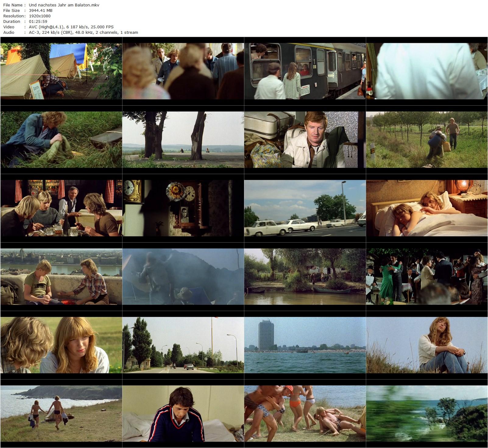Click the white cars on road thumbnail

305,208
